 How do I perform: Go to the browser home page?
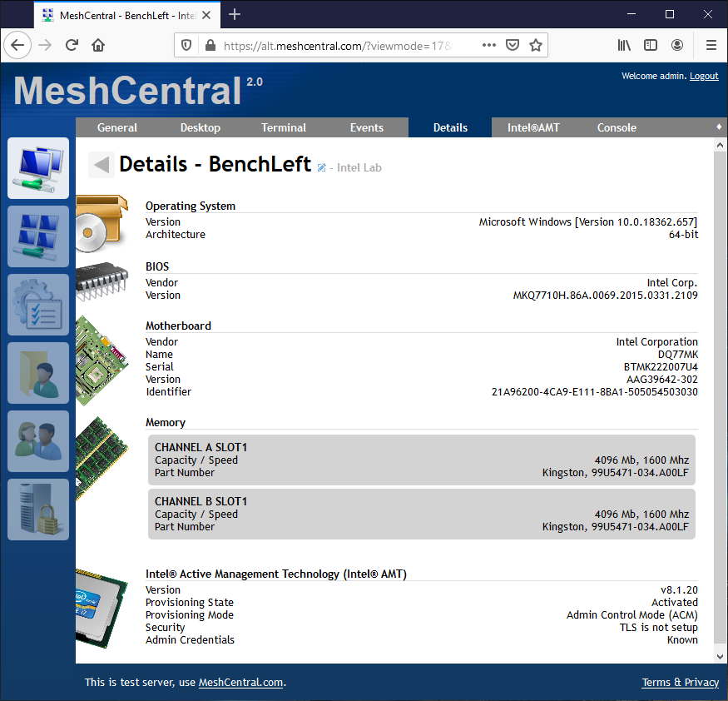pos(98,45)
